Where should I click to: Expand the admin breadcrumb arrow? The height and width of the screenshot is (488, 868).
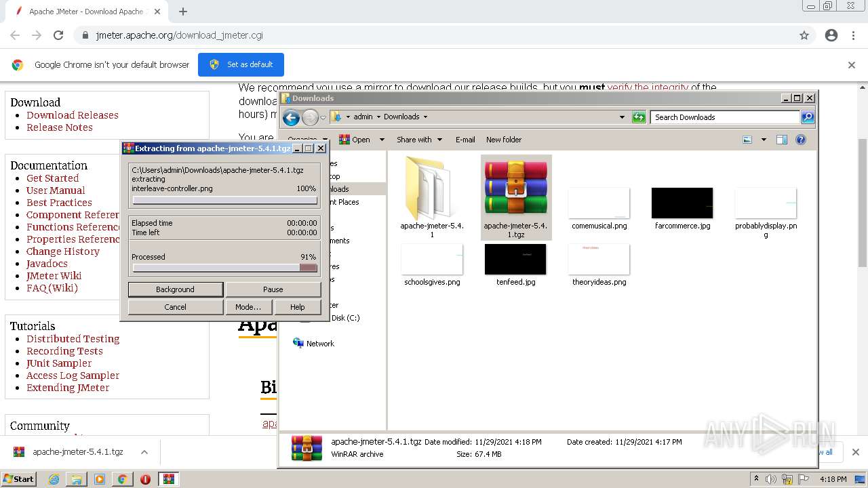click(378, 117)
